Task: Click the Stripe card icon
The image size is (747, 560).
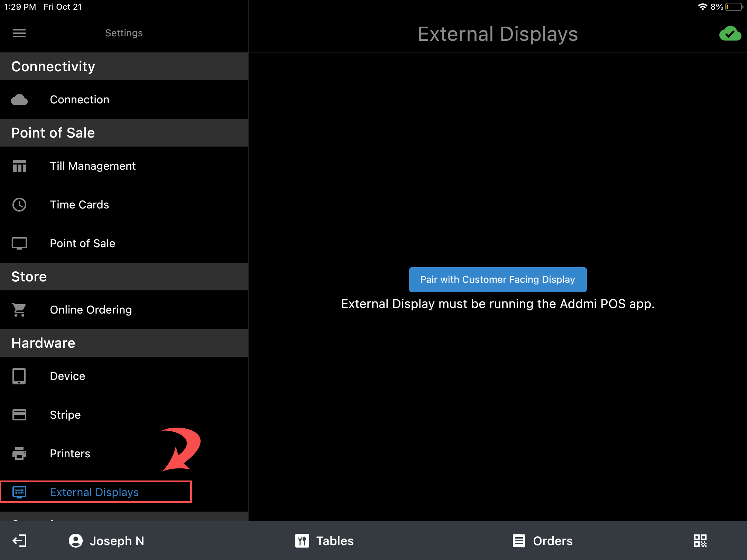Action: [x=19, y=415]
